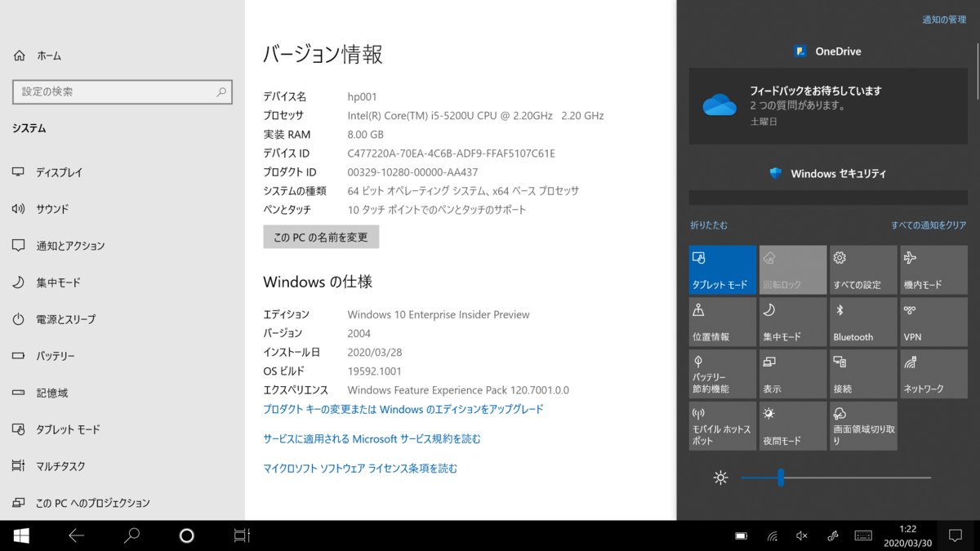Click the battery icon in system tray
The image size is (980, 551).
point(742,536)
